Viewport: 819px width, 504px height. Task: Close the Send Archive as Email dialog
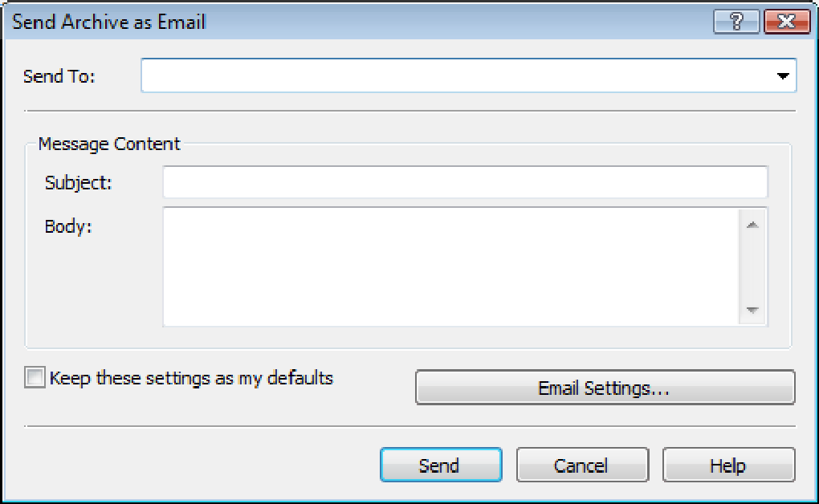(786, 22)
